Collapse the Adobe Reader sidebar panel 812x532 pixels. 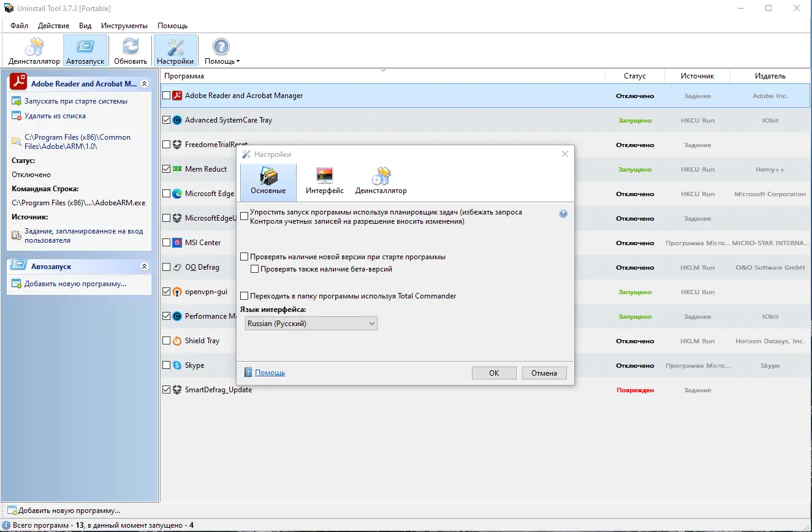tap(145, 83)
